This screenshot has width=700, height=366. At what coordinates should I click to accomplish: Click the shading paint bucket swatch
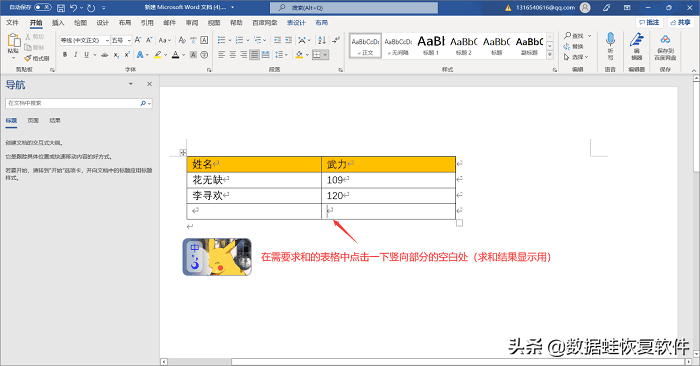pos(299,55)
